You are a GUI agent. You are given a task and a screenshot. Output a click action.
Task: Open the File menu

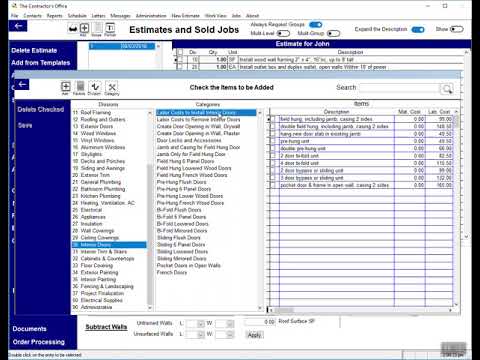[14, 16]
